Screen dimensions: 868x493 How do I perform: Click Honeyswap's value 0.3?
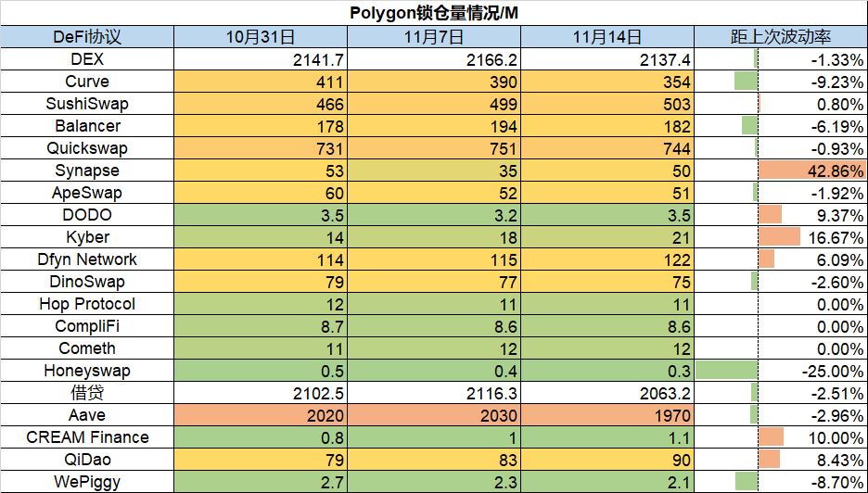pos(607,370)
